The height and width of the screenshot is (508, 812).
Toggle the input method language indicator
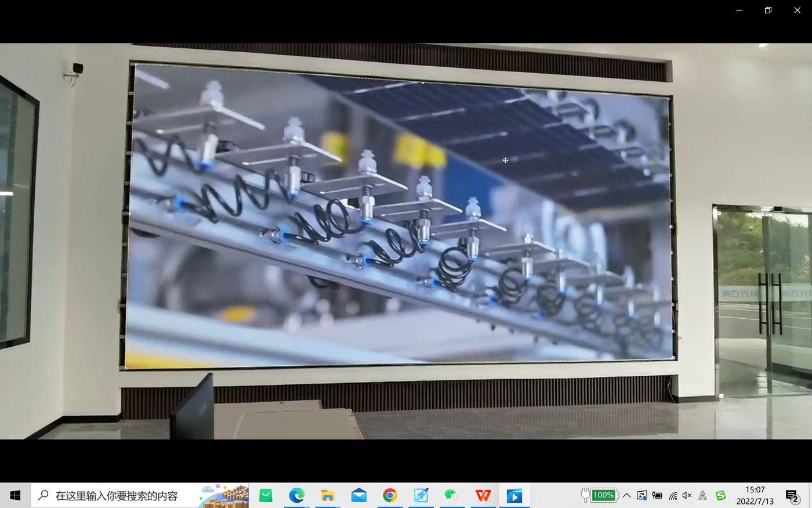(x=702, y=495)
